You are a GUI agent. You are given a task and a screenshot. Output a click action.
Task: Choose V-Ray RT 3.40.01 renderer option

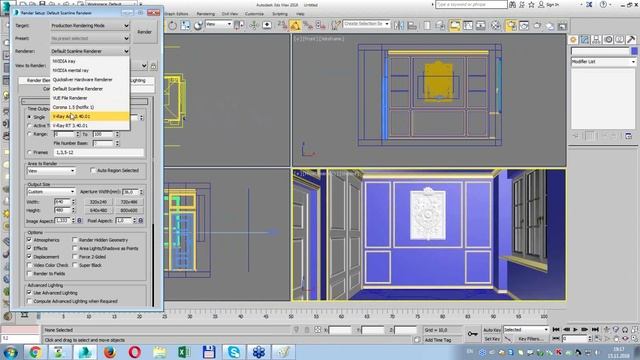pyautogui.click(x=90, y=126)
